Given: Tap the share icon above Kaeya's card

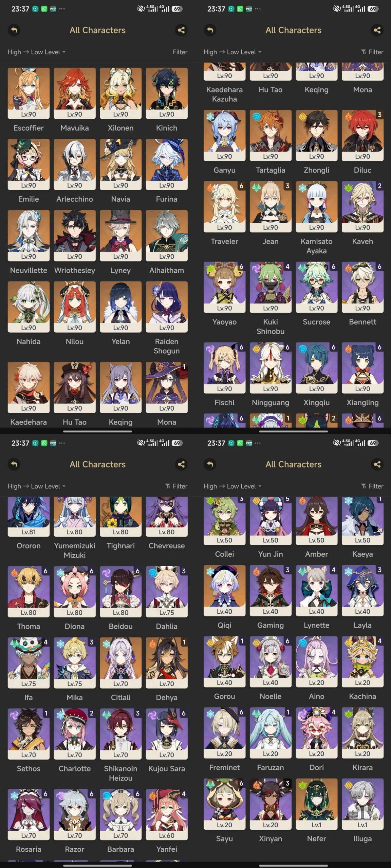Looking at the screenshot, I should 377,464.
